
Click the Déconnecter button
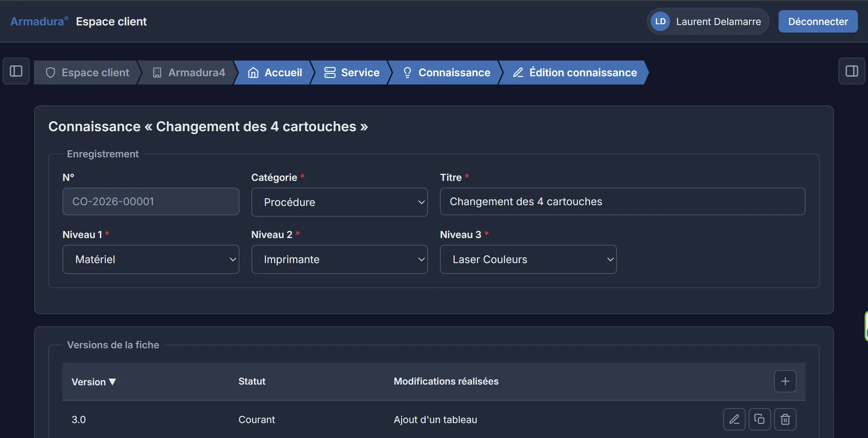(818, 21)
